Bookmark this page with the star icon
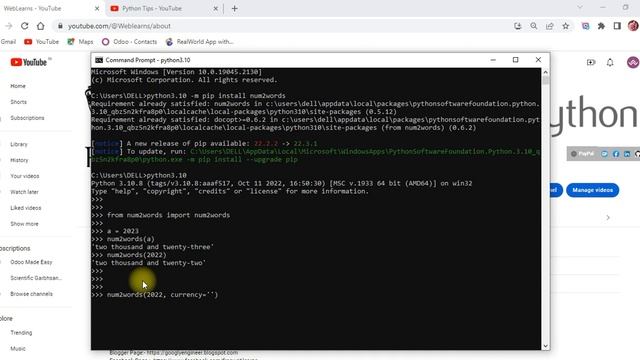This screenshot has width=640, height=360. (x=566, y=26)
